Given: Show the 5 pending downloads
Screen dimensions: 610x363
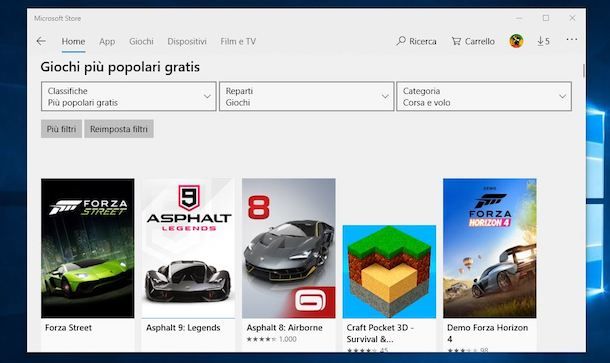Looking at the screenshot, I should coord(543,41).
